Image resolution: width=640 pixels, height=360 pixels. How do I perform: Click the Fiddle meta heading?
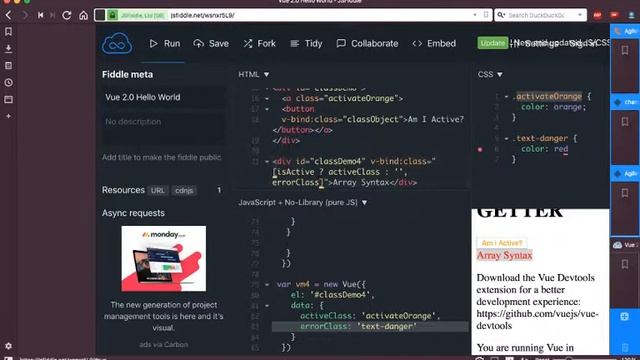(x=128, y=75)
